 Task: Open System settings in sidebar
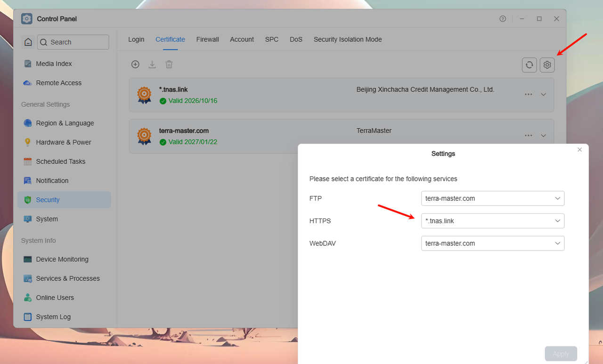tap(64, 219)
